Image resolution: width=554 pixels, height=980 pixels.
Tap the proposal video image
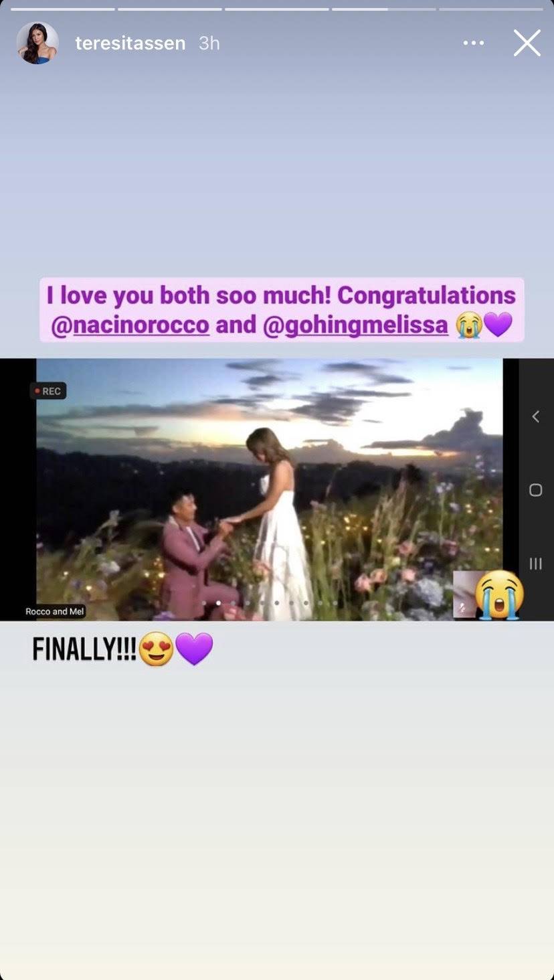click(270, 489)
